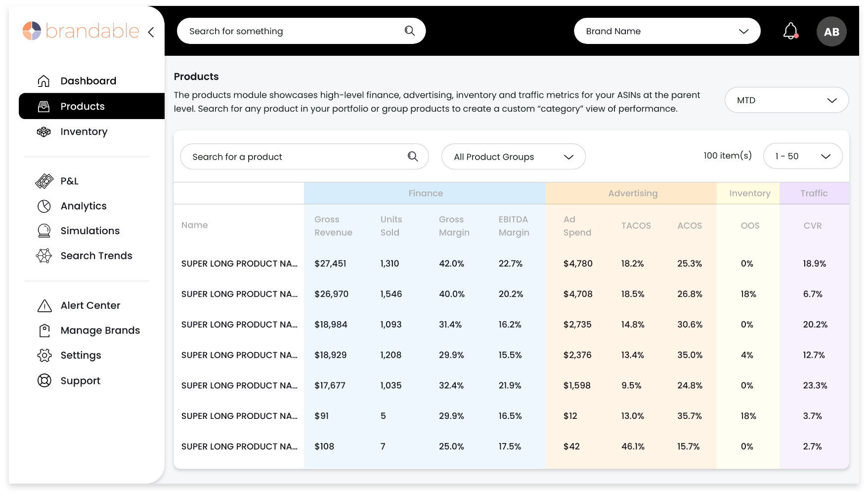The image size is (868, 496).
Task: Open the AB user avatar
Action: (831, 32)
